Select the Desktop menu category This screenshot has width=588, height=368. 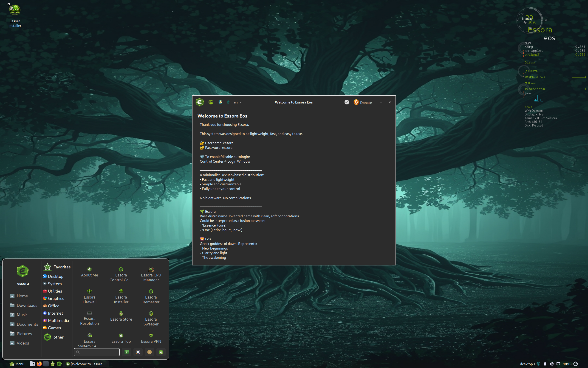pos(53,276)
